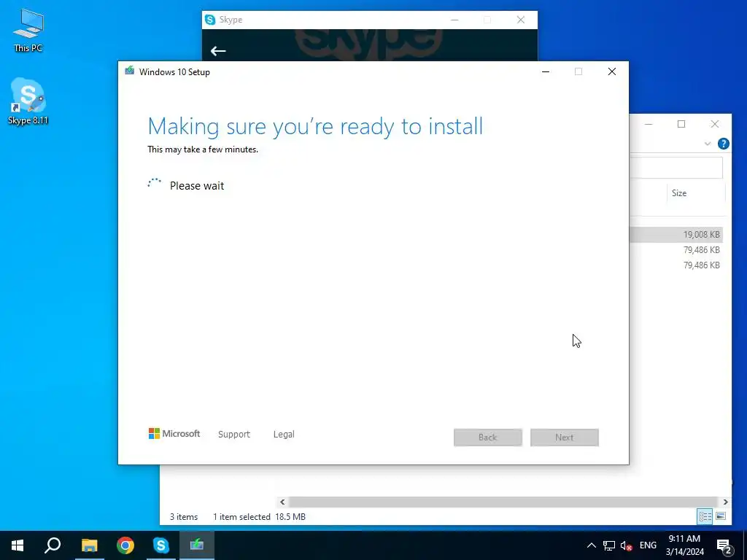Close the Skype window
This screenshot has height=560, width=747.
click(521, 20)
